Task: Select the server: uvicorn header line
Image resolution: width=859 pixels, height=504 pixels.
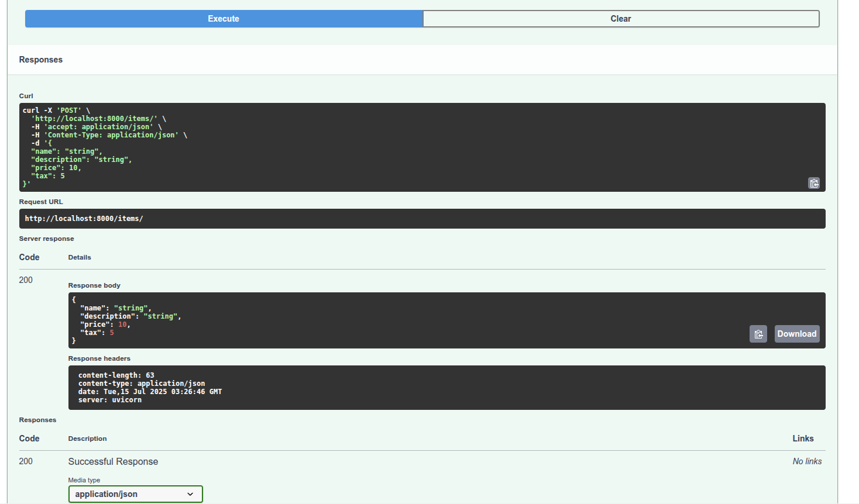Action: click(110, 400)
